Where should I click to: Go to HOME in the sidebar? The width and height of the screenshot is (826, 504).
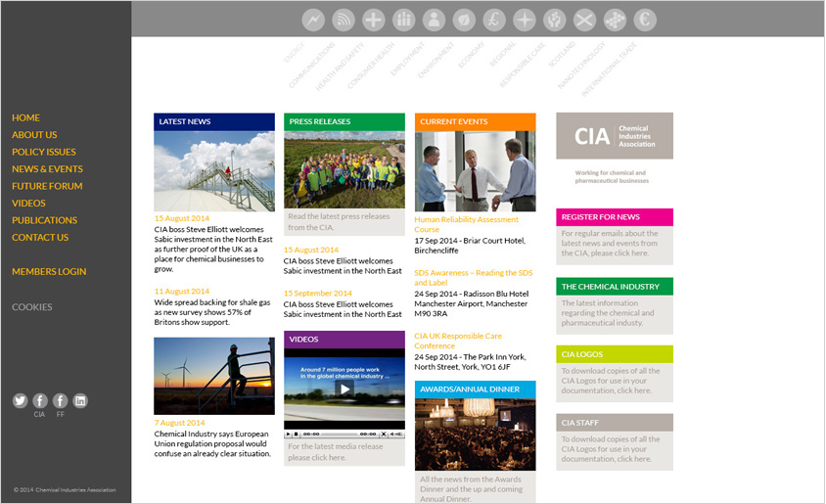click(x=25, y=118)
